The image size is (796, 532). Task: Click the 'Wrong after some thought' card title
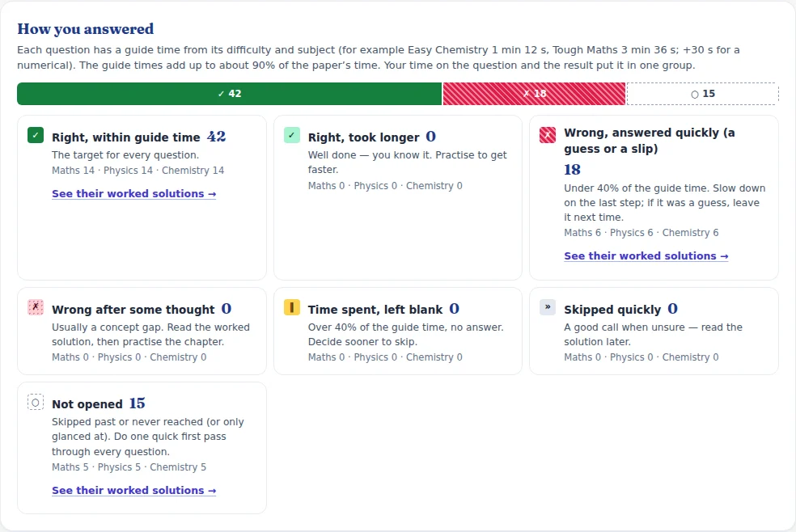click(133, 310)
